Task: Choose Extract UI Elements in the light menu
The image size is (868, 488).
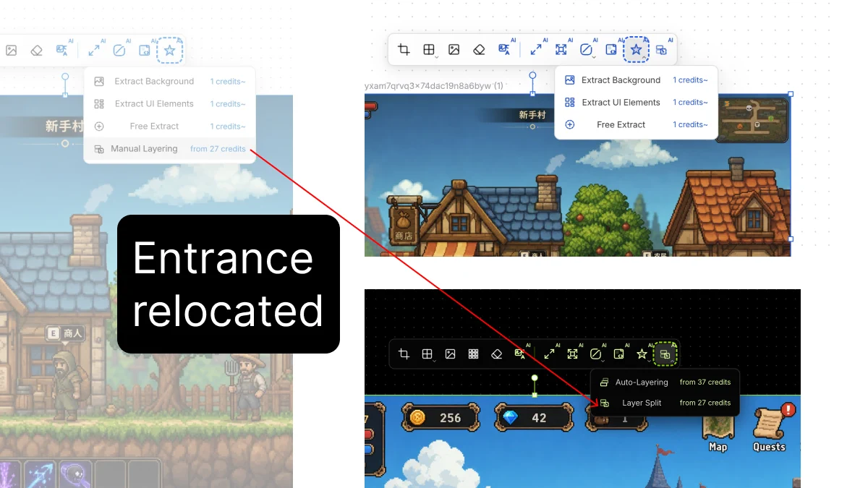Action: click(x=637, y=103)
